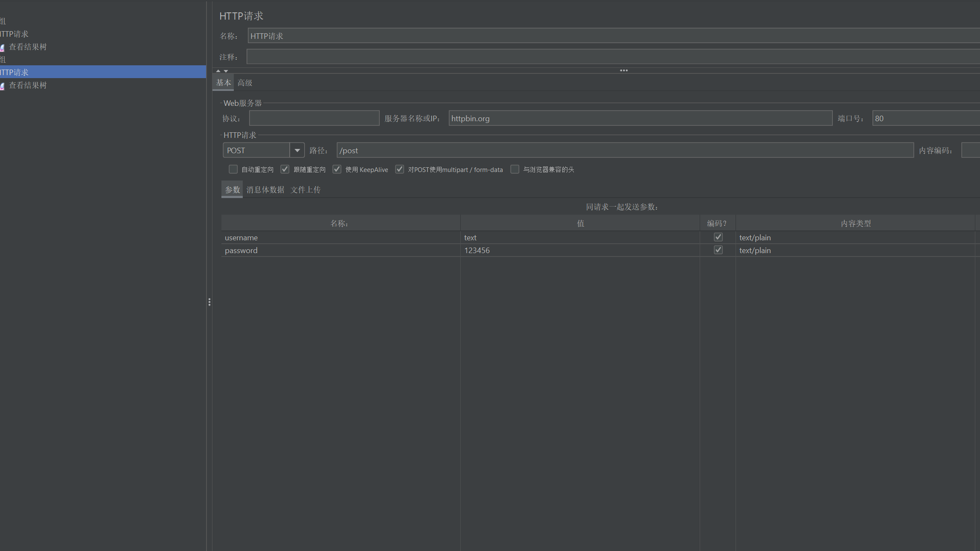Image resolution: width=980 pixels, height=551 pixels.
Task: Click the listener icon below the highlighted HTTP请求
Action: pyautogui.click(x=2, y=86)
